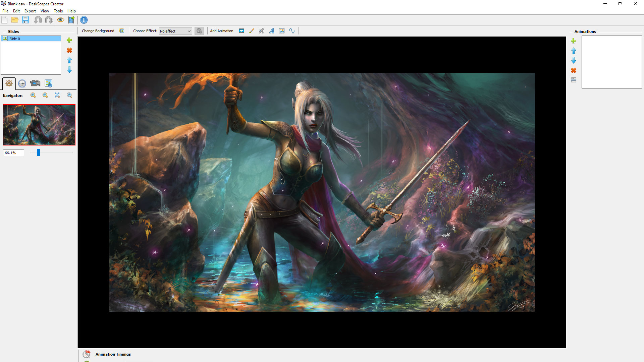Add a new slide with the green plus
Image resolution: width=644 pixels, height=362 pixels.
point(69,40)
